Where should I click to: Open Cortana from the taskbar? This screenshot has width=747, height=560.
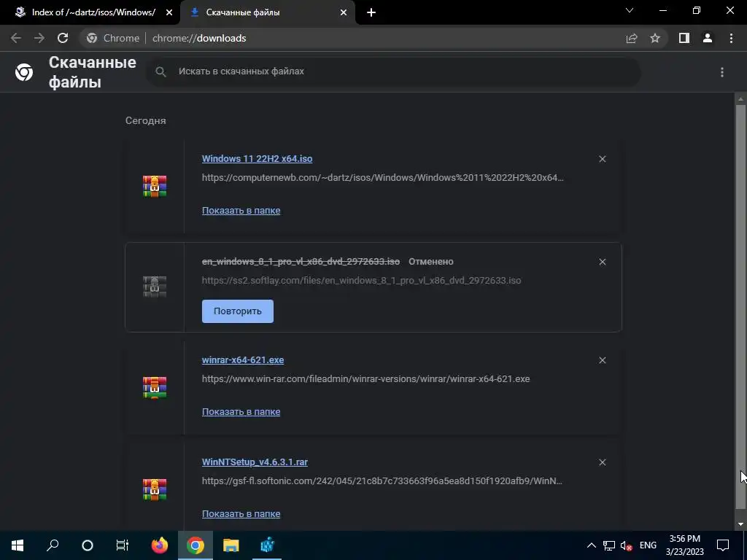click(88, 545)
